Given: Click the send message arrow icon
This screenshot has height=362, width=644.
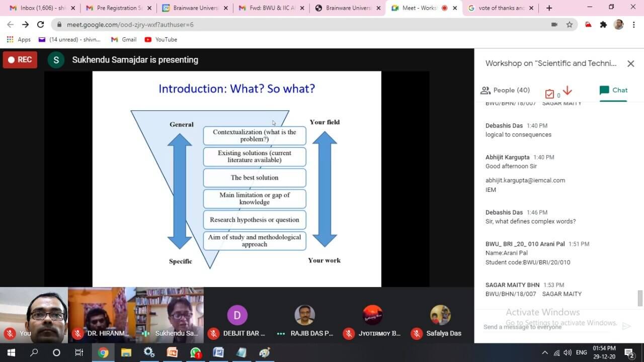Looking at the screenshot, I should pos(626,326).
